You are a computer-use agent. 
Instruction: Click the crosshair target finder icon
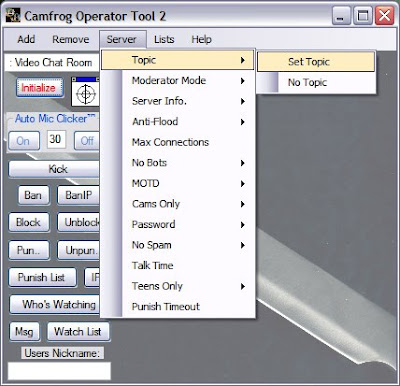(x=86, y=92)
